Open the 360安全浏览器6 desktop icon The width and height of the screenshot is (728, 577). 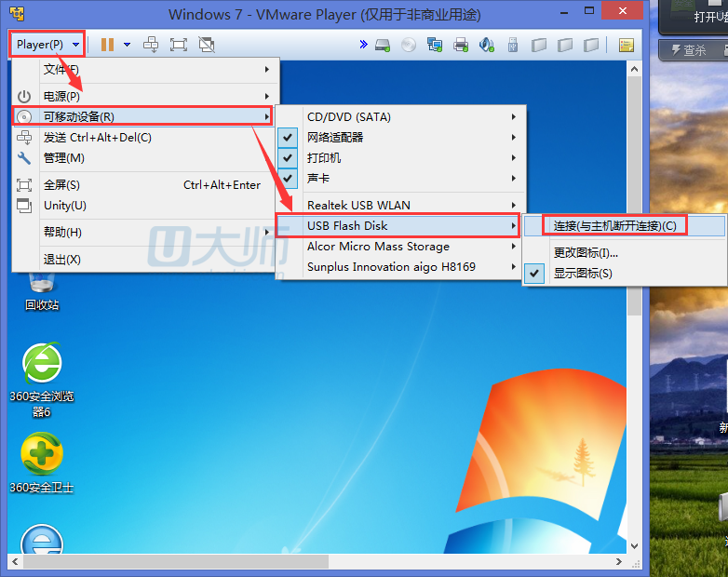[x=42, y=380]
